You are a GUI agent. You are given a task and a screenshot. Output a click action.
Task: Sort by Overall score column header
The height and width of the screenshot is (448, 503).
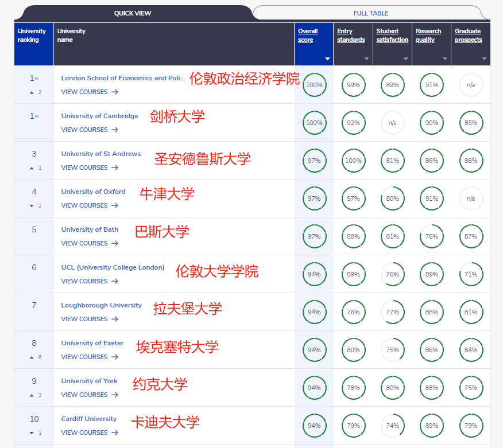point(308,35)
